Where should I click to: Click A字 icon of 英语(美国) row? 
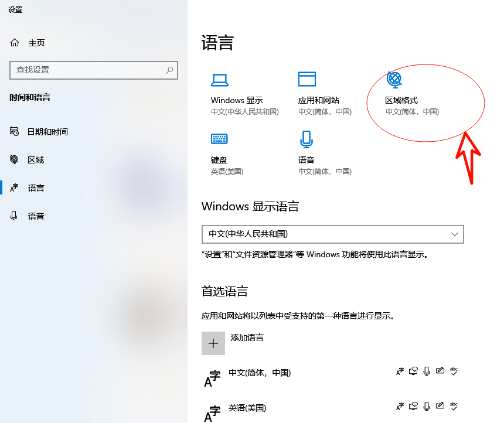(212, 414)
